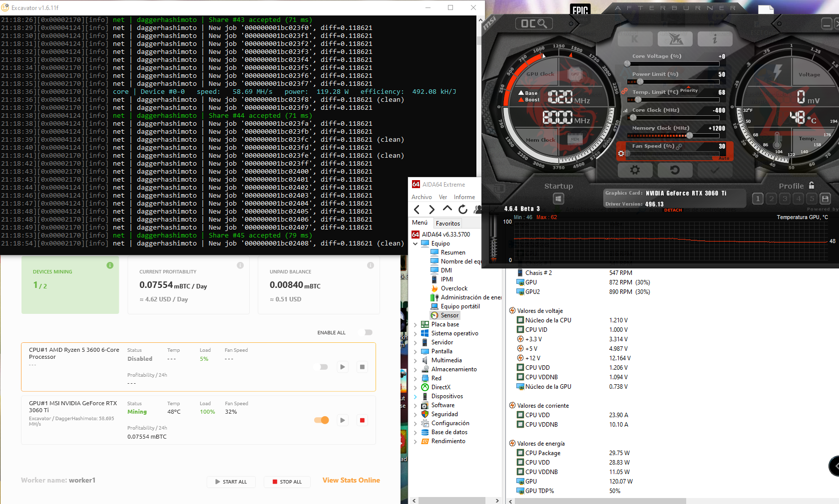Screen dimensions: 839x504
Task: Open View Stats Online link
Action: [351, 480]
